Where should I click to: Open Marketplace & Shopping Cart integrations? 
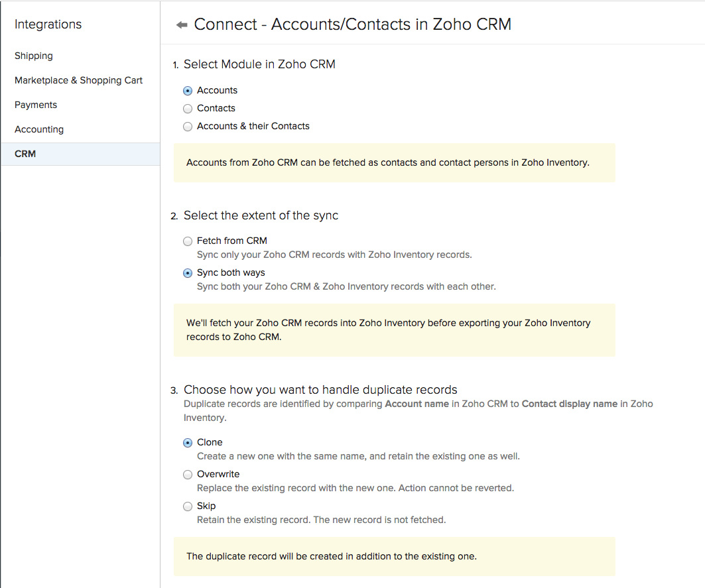[x=78, y=80]
